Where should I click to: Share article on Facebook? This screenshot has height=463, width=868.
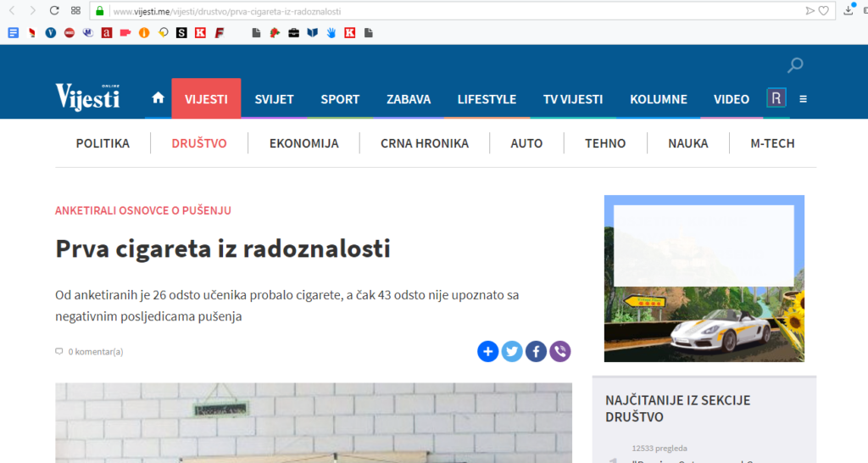point(536,351)
